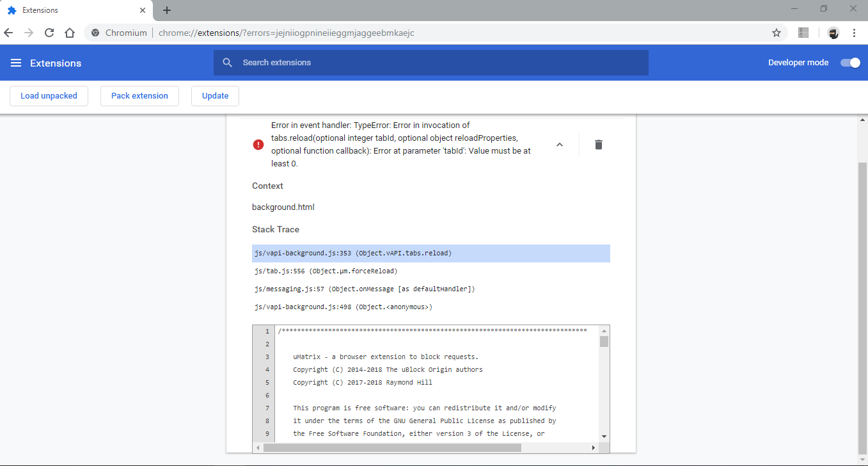
Task: Go back using the browser back arrow
Action: point(9,33)
